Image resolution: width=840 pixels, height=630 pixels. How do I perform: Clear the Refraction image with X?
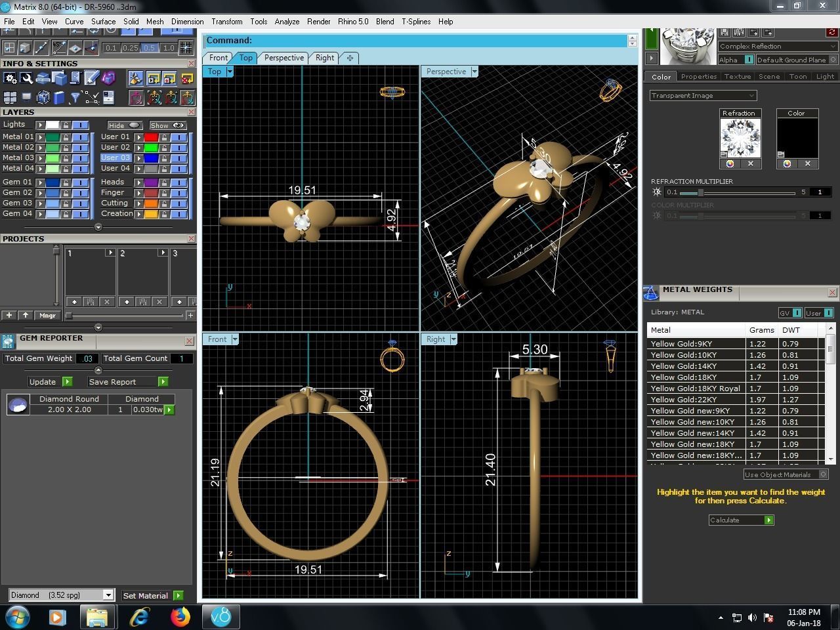click(x=751, y=163)
